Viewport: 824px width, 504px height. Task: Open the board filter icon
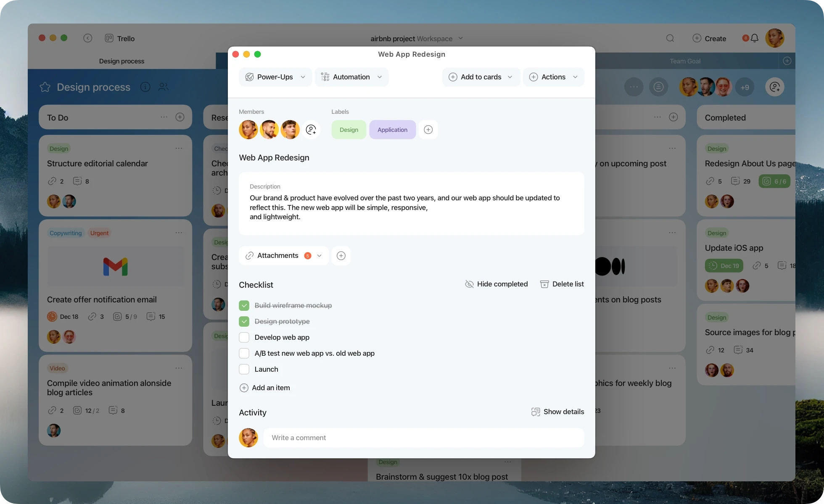[659, 87]
